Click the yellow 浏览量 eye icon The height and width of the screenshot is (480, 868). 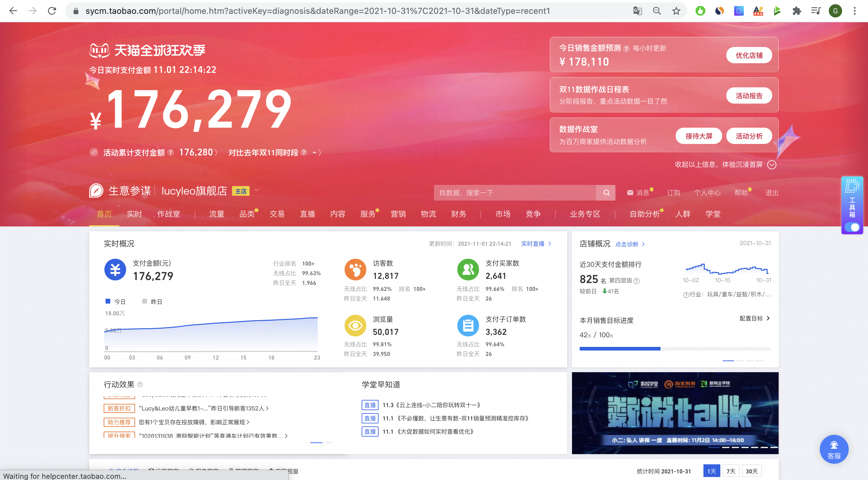pos(355,326)
